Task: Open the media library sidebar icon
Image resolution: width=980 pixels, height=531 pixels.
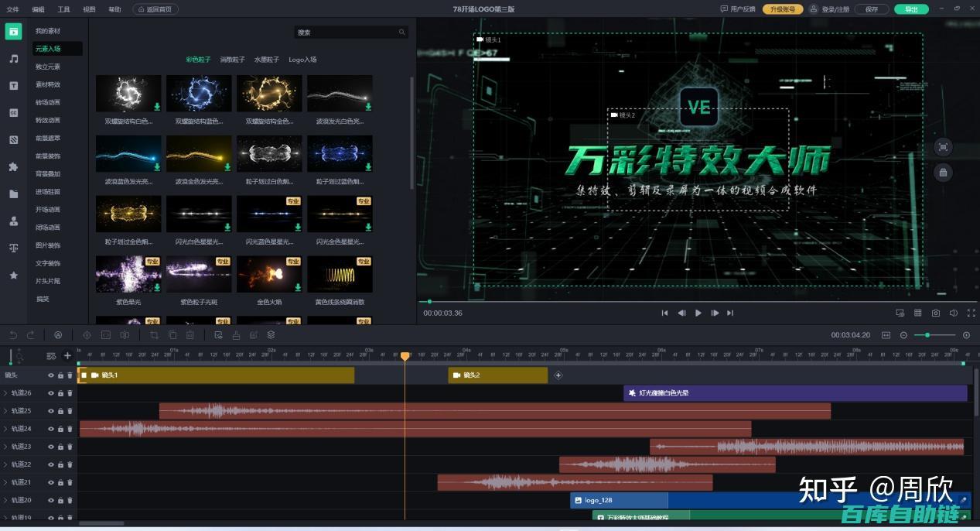Action: coord(13,32)
